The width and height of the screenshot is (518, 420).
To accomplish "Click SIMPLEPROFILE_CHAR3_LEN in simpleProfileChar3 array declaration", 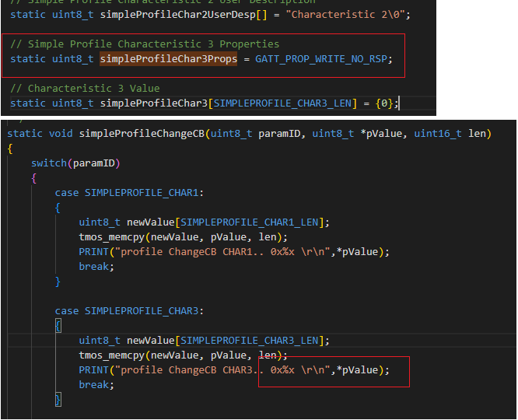I will pos(282,103).
